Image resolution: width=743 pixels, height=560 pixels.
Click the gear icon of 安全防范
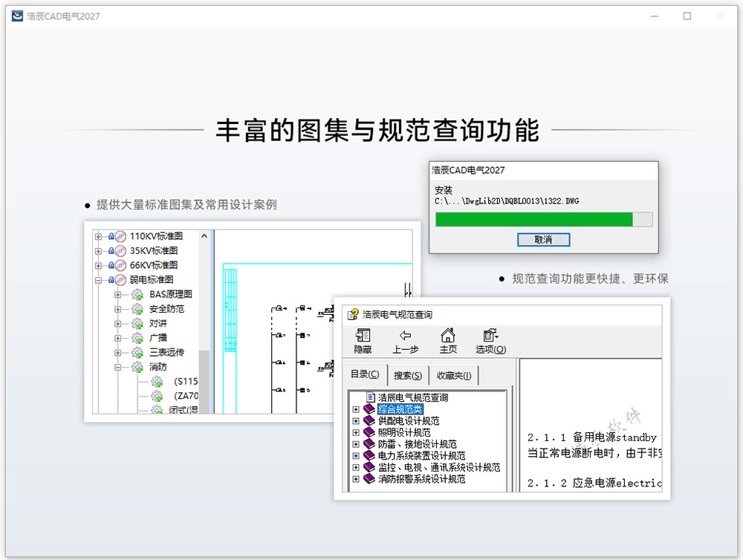[x=137, y=310]
